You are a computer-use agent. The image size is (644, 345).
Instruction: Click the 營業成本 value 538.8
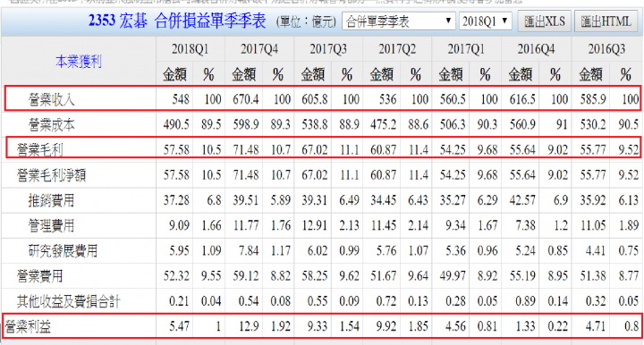pyautogui.click(x=315, y=125)
